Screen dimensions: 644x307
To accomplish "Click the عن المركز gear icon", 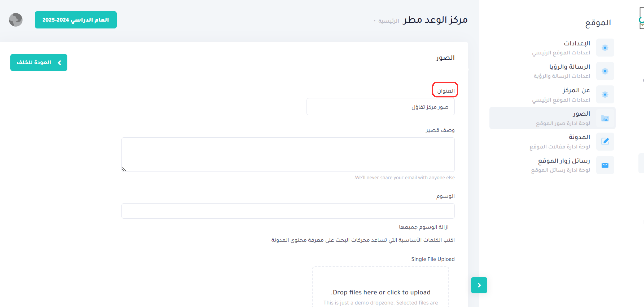I will tap(605, 94).
